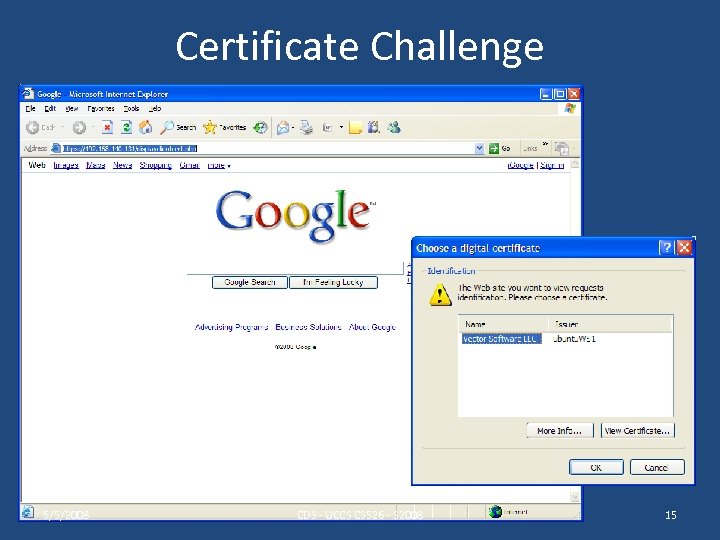The width and height of the screenshot is (720, 540).
Task: Open the Edit icon dropdown arrow
Action: pos(341,127)
